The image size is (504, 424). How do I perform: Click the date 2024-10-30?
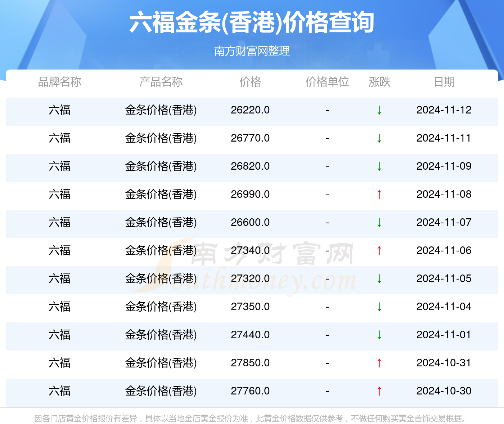click(444, 391)
